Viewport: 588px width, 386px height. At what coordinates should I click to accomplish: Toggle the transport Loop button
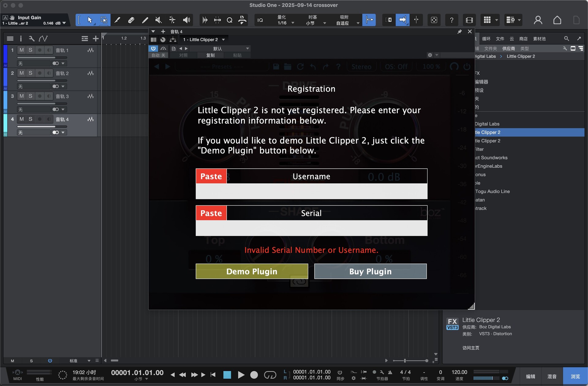(x=270, y=375)
